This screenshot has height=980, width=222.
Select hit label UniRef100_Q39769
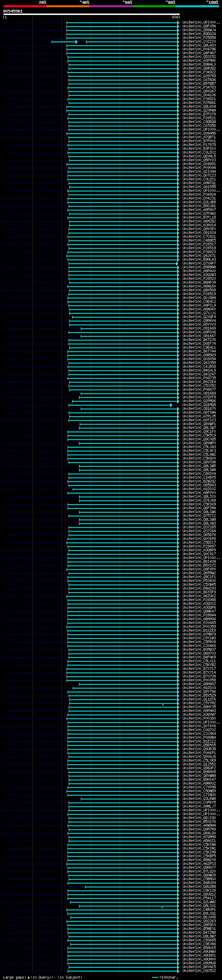pyautogui.click(x=199, y=76)
